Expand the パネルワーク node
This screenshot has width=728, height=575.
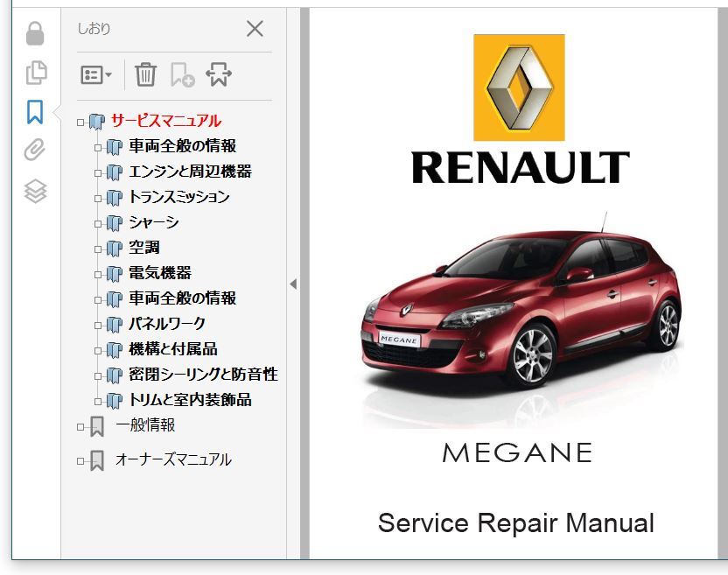(97, 325)
